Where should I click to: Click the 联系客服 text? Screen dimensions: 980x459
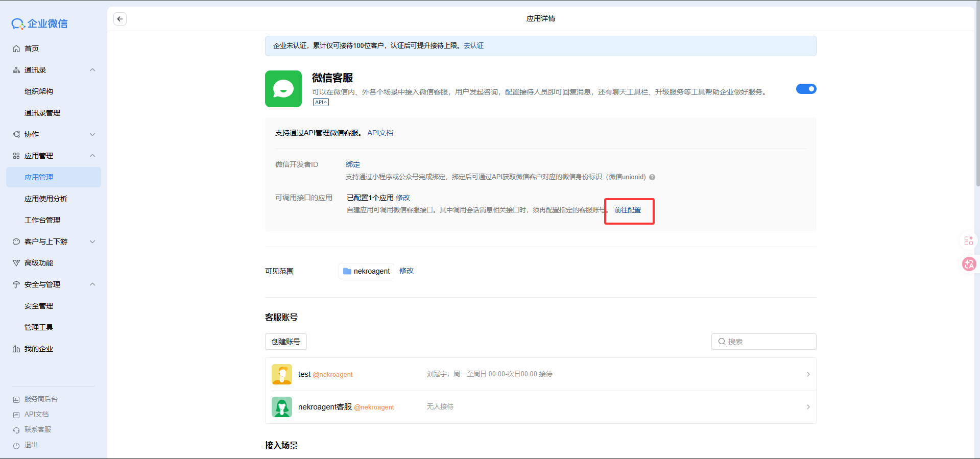[38, 429]
